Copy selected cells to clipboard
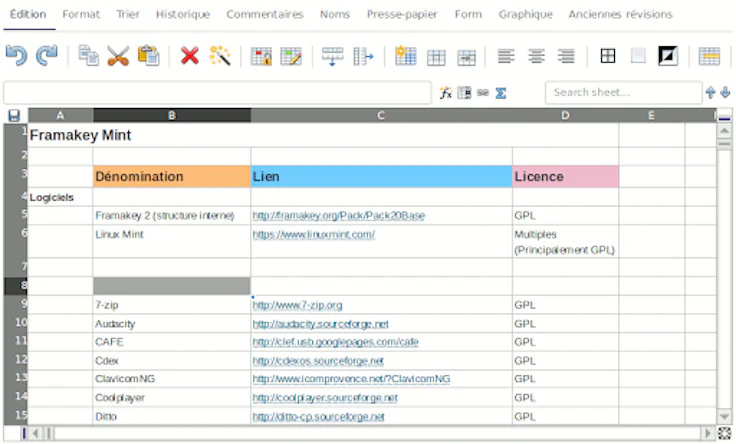736x444 pixels. click(x=88, y=56)
